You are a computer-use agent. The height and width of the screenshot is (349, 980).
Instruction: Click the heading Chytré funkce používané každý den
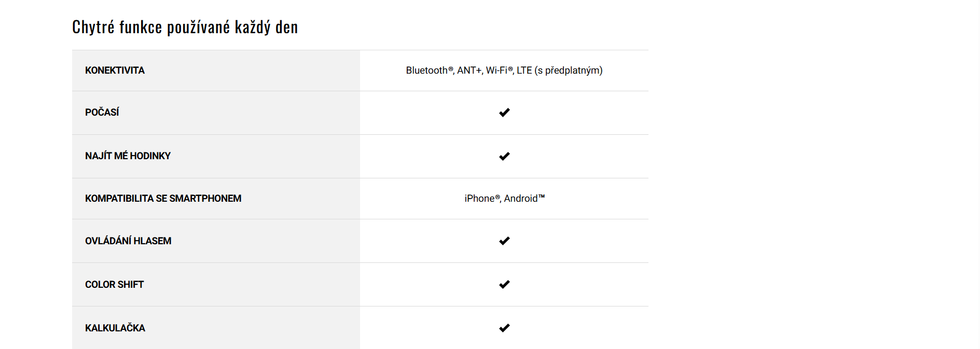click(185, 27)
